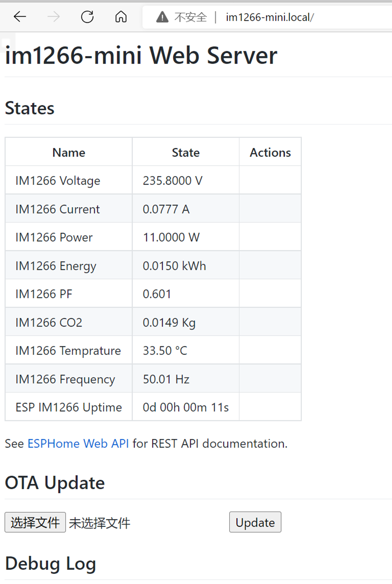Click the choose file button

click(x=35, y=522)
